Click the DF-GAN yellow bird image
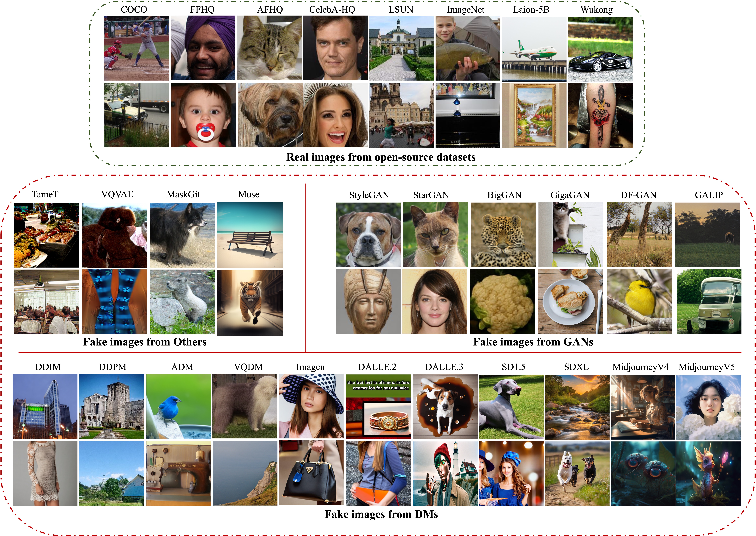 click(x=639, y=301)
